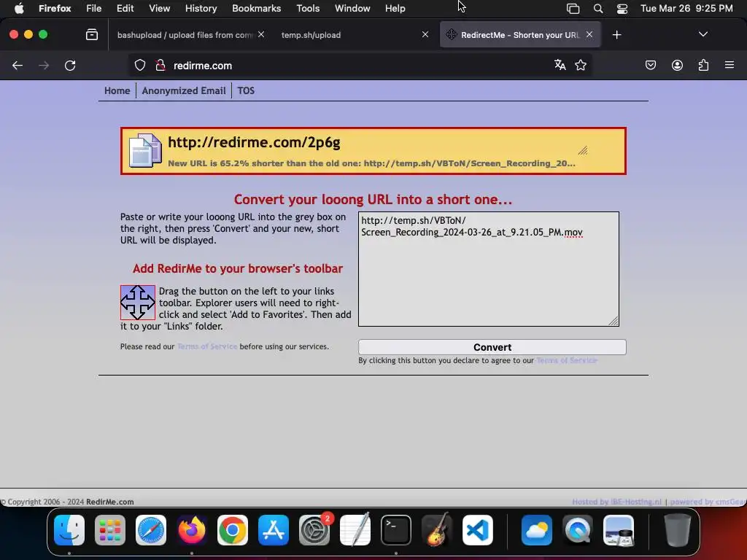Screen dimensions: 747x560
Task: Open Google Chrome from the dock
Action: pyautogui.click(x=233, y=530)
